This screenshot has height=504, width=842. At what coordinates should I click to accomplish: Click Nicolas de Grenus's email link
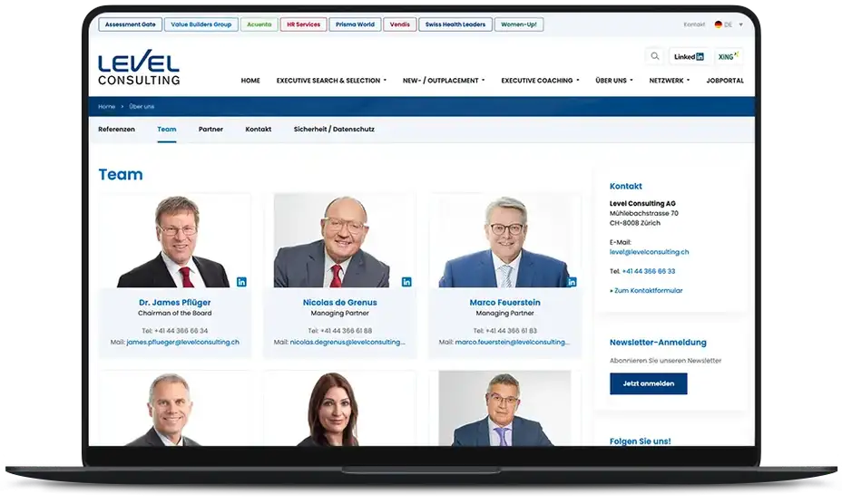pos(348,342)
